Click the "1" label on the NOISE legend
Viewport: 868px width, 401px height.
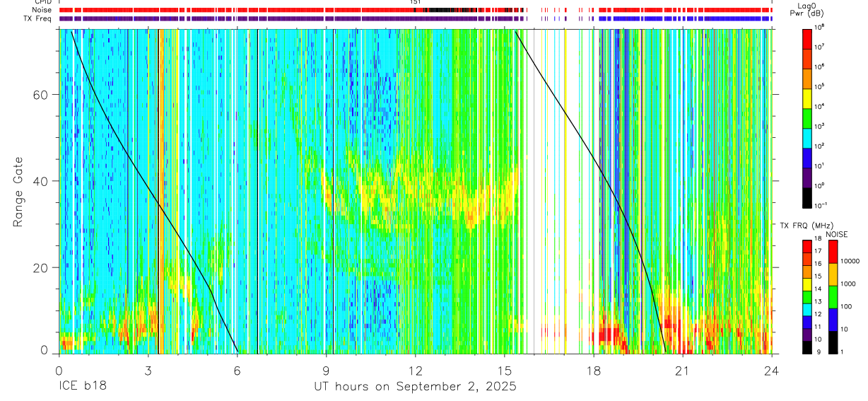point(843,351)
